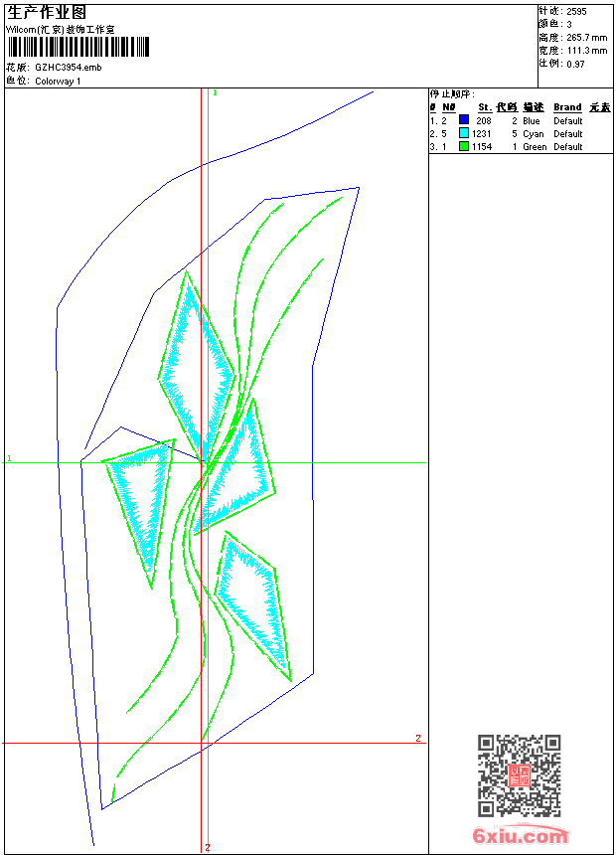Click 'Default' brand in the Green row
This screenshot has height=855, width=616.
pyautogui.click(x=568, y=147)
